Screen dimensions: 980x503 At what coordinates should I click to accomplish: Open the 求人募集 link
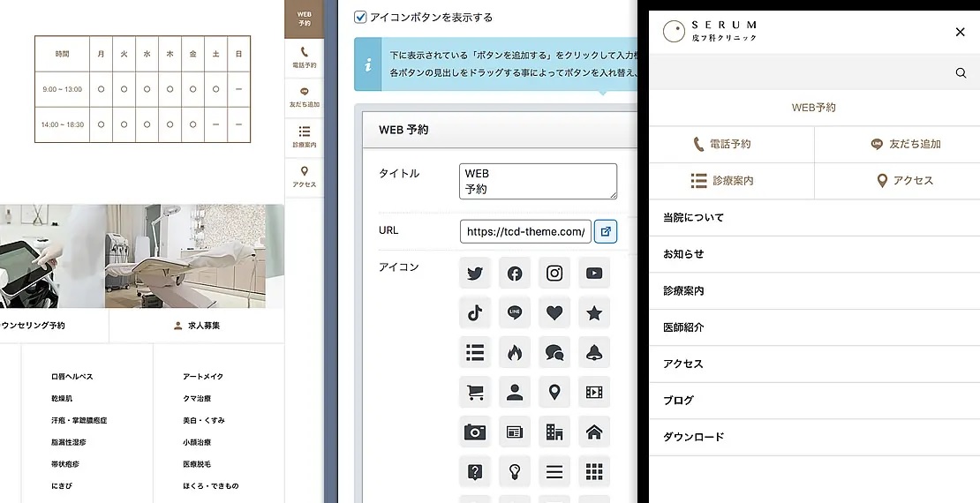(197, 326)
